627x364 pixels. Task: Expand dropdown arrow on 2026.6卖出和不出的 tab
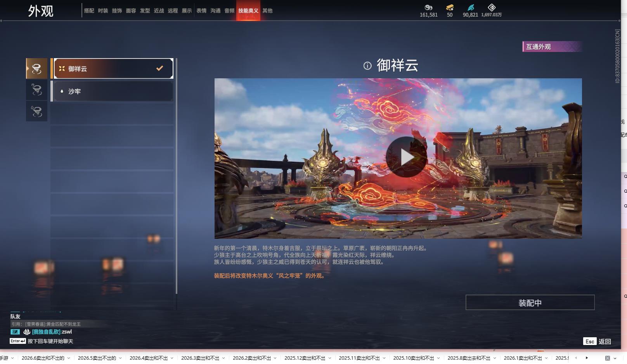pos(69,358)
